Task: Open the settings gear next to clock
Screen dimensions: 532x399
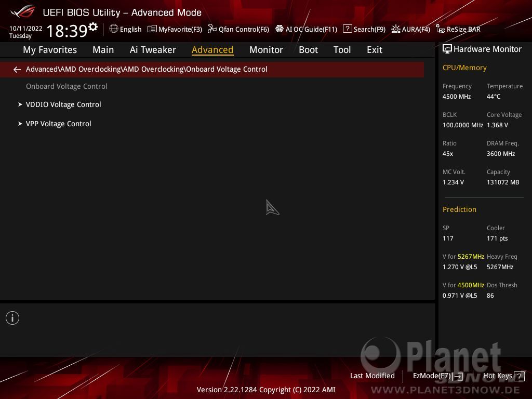Action: (x=93, y=26)
